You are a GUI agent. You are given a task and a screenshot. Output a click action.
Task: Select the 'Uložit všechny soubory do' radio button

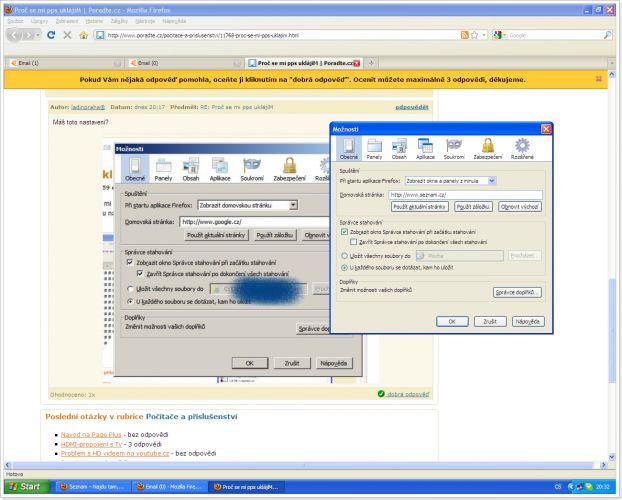[x=344, y=256]
